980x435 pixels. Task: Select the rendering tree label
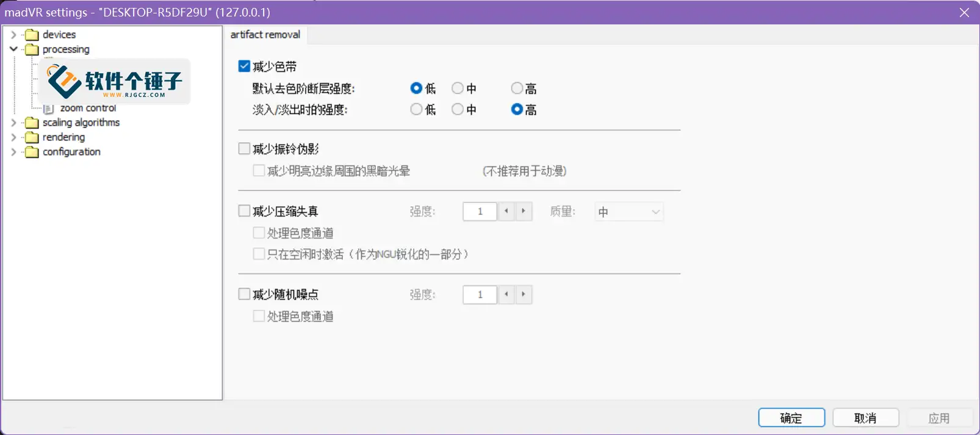click(63, 137)
